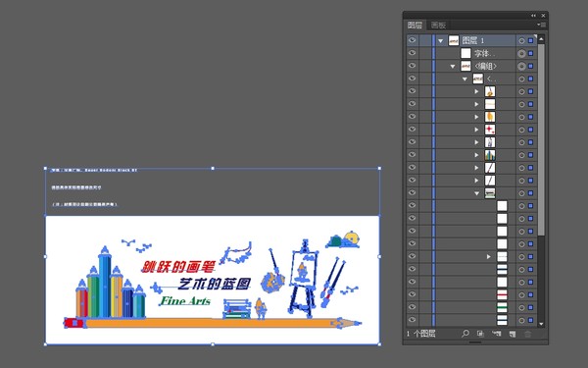Click the Create New Sublayer icon
This screenshot has width=588, height=368.
coord(497,334)
